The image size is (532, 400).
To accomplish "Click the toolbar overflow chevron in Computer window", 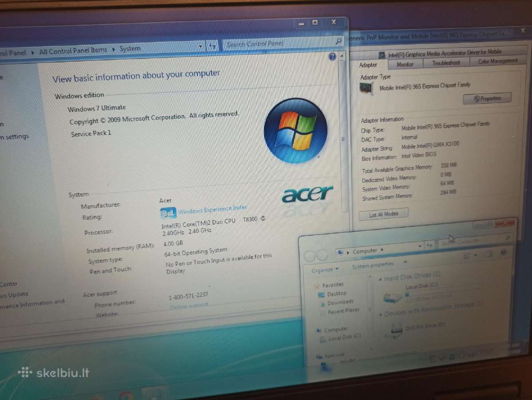I will point(405,262).
